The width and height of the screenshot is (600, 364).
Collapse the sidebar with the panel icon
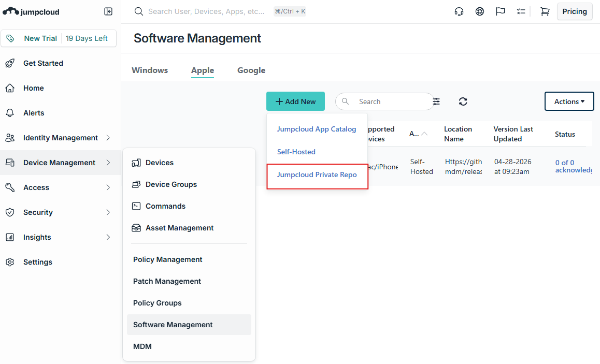pyautogui.click(x=108, y=11)
